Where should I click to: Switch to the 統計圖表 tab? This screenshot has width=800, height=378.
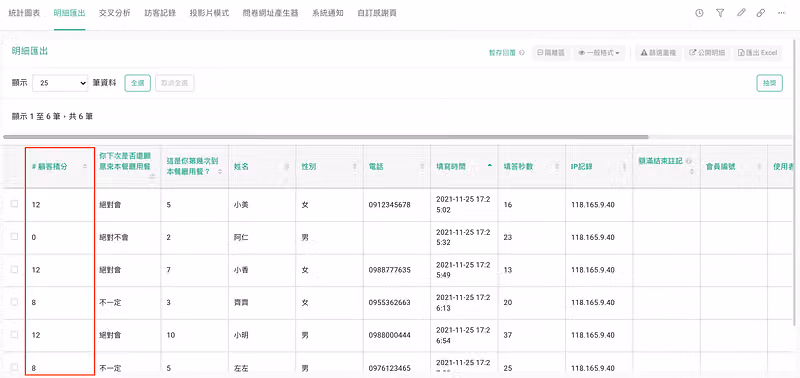[x=24, y=13]
